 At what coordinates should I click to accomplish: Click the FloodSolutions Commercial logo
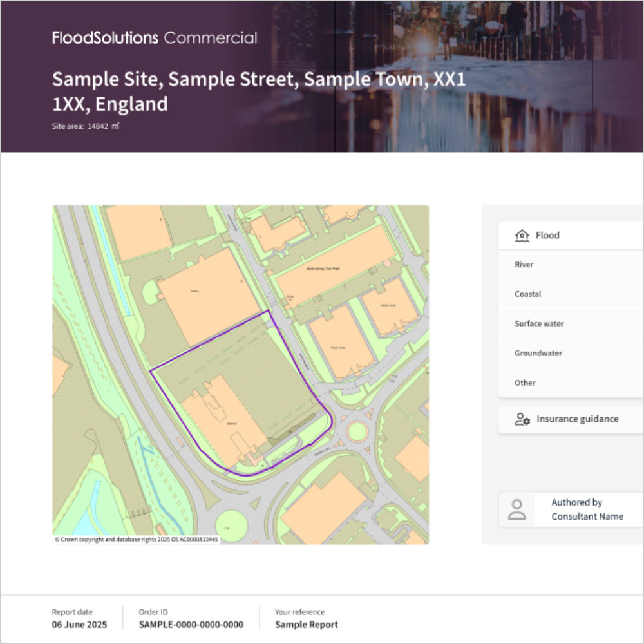(155, 38)
